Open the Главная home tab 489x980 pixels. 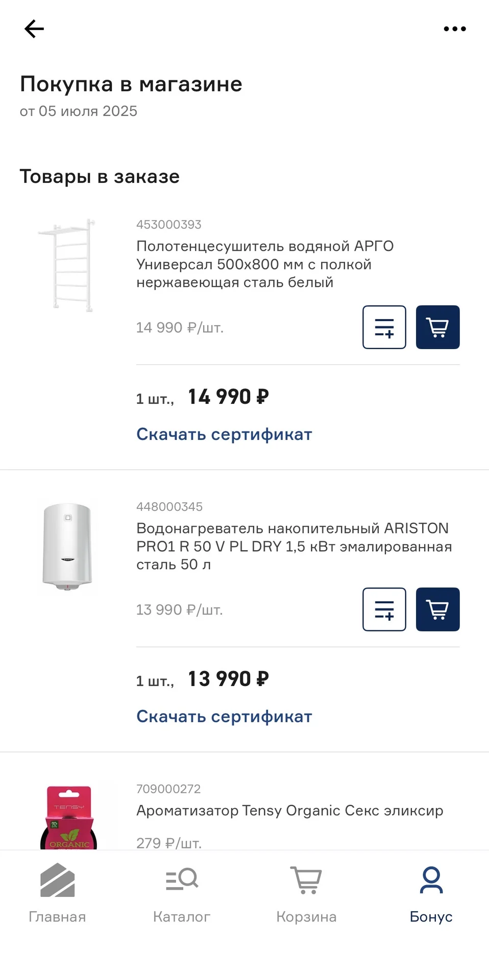[x=57, y=893]
